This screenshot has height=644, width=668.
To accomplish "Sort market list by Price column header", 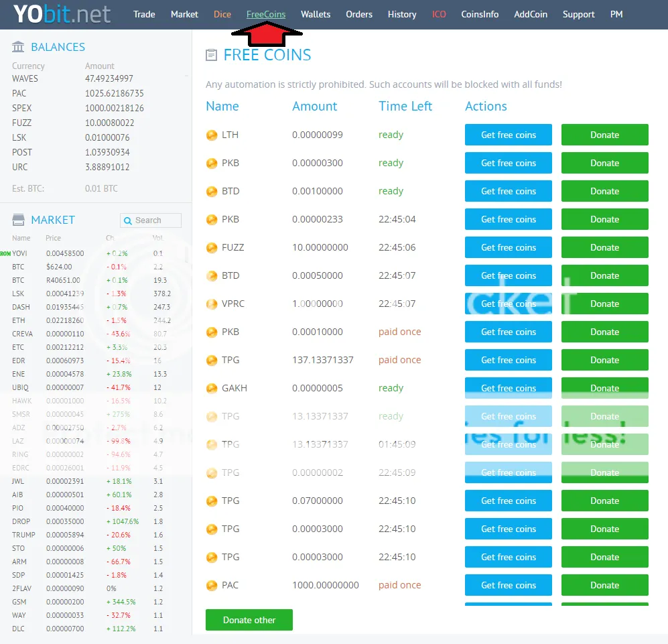I will (53, 238).
